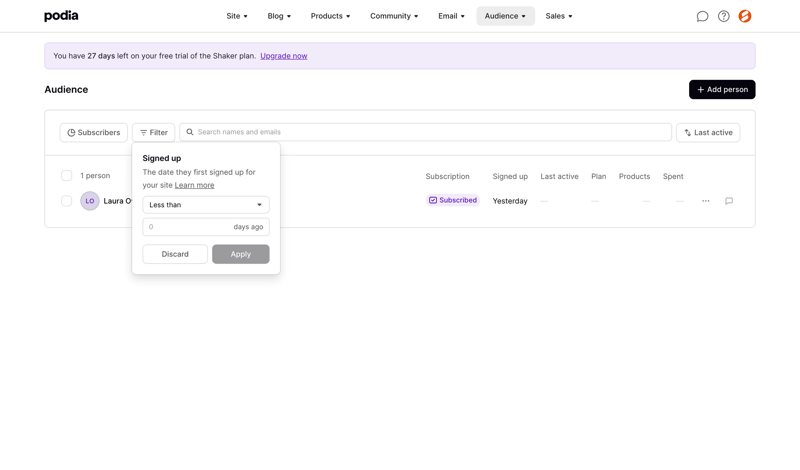The width and height of the screenshot is (800, 470).
Task: Focus the days ago number field
Action: click(206, 227)
